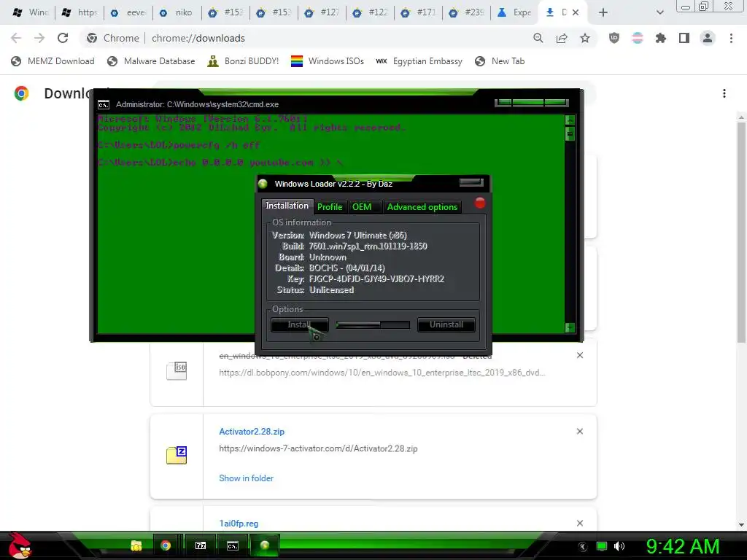Image resolution: width=747 pixels, height=560 pixels.
Task: Close the current Downloads tab
Action: pos(576,12)
